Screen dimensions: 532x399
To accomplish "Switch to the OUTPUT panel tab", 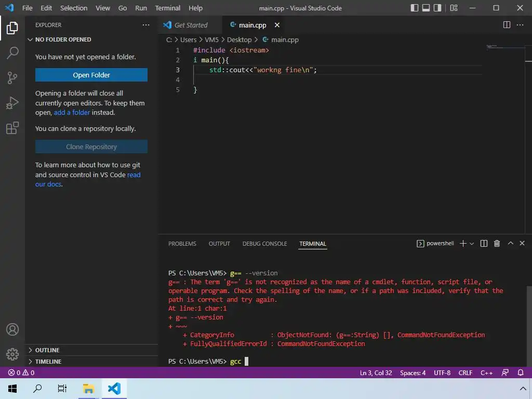I will tap(219, 244).
